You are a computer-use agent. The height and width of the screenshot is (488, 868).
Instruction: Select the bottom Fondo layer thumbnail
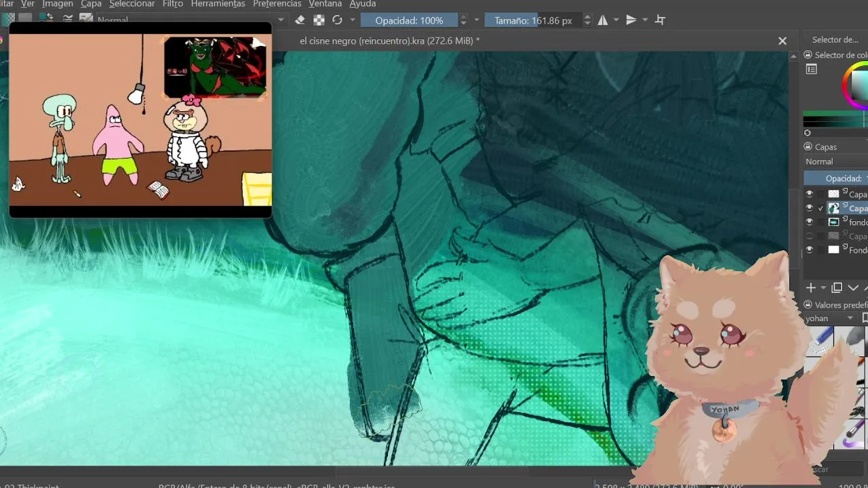pyautogui.click(x=833, y=249)
